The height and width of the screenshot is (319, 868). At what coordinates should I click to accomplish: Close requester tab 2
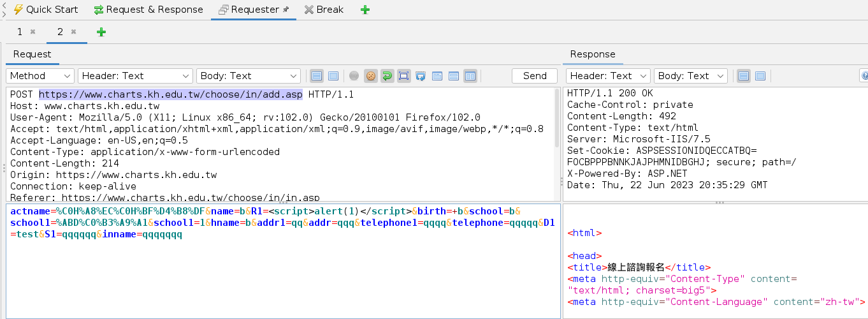[73, 31]
